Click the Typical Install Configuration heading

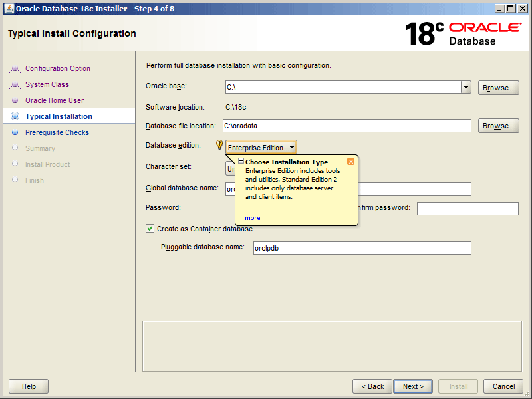coord(72,33)
